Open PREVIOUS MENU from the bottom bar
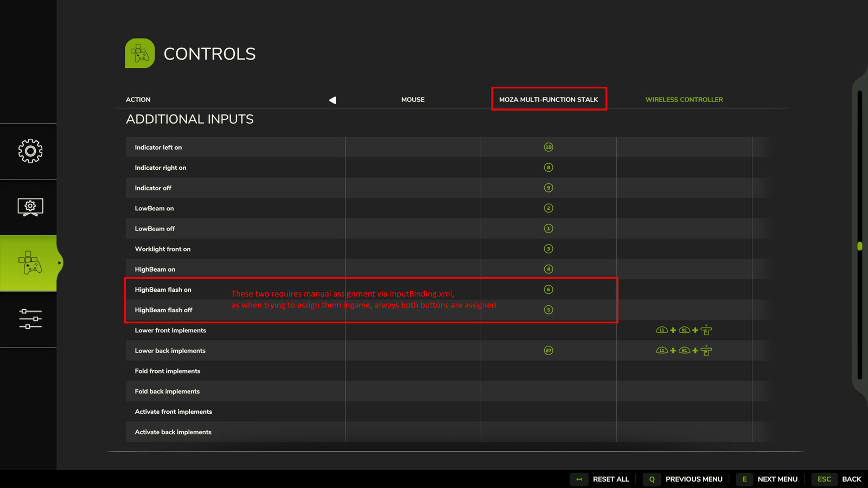This screenshot has width=868, height=488. click(x=694, y=479)
